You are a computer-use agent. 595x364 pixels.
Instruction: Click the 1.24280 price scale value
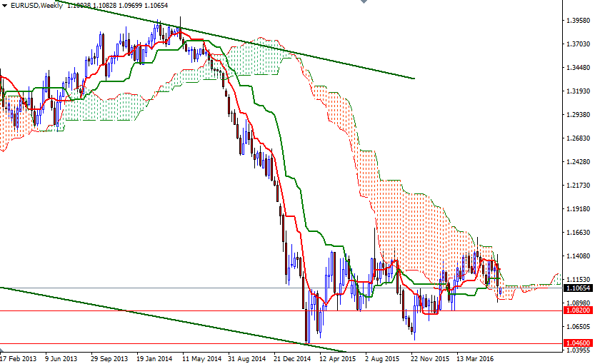[577, 162]
